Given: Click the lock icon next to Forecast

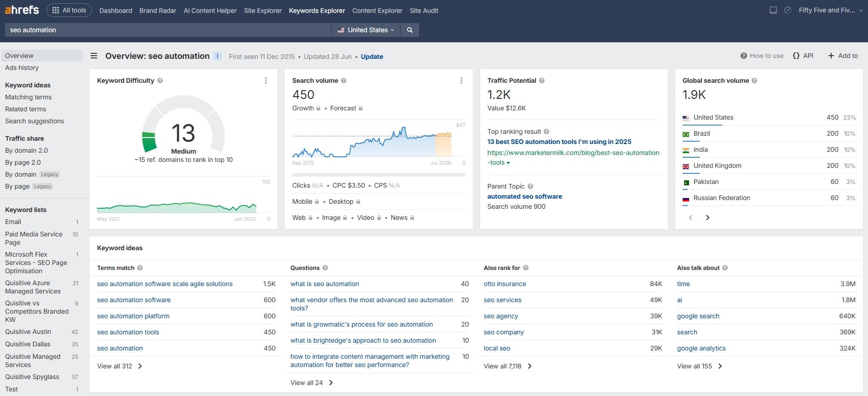Looking at the screenshot, I should (x=361, y=108).
